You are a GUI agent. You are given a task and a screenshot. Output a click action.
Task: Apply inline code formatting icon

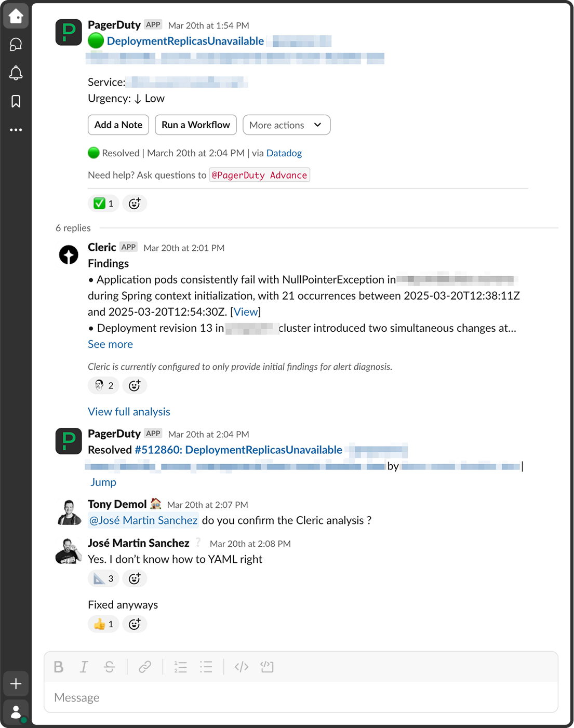click(x=242, y=667)
